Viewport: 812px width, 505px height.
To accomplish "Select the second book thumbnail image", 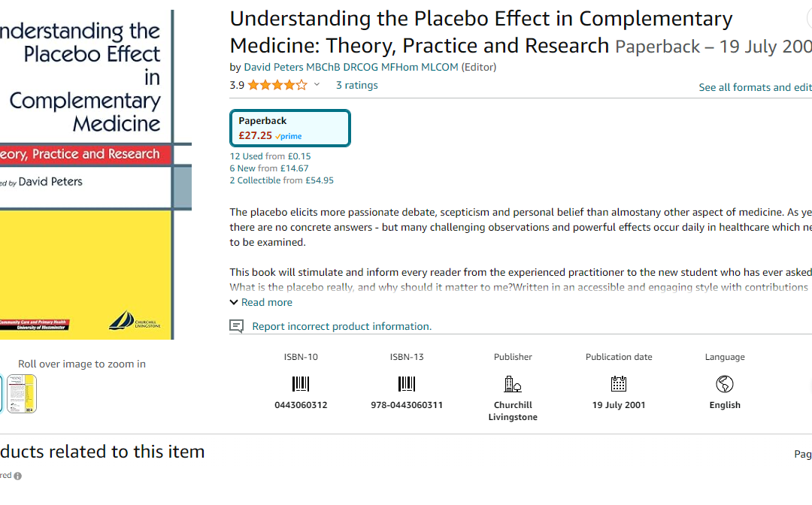I will tap(22, 394).
